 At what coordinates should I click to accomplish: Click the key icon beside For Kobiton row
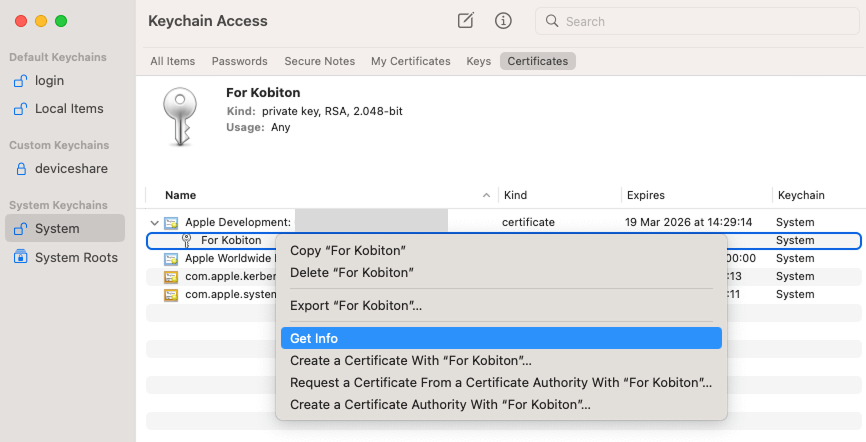(187, 240)
